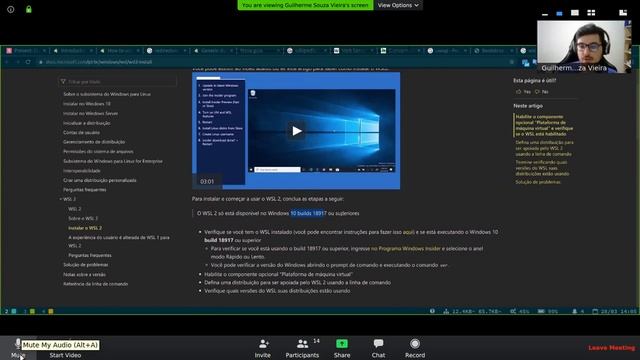The image size is (640, 360).
Task: Switch to large active speaker thumbnail
Action: point(575,13)
